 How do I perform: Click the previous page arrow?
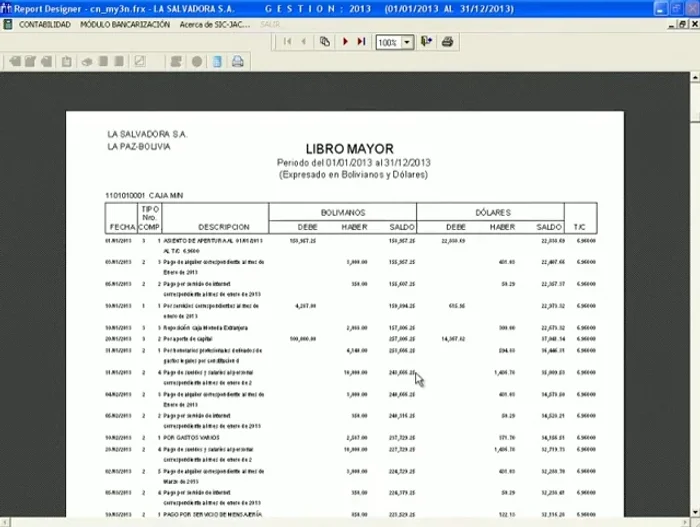click(304, 42)
